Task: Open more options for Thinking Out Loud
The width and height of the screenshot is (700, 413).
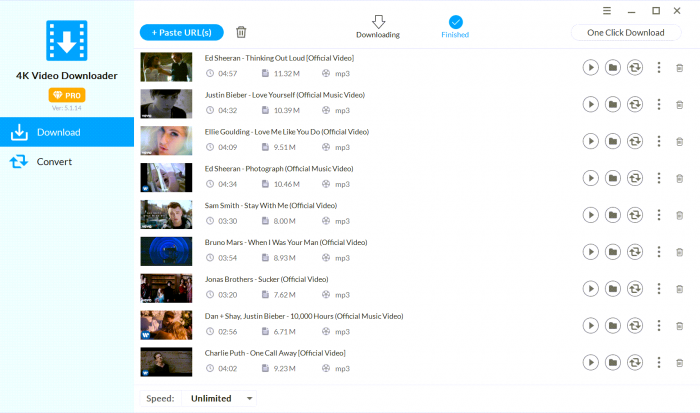Action: pyautogui.click(x=658, y=67)
